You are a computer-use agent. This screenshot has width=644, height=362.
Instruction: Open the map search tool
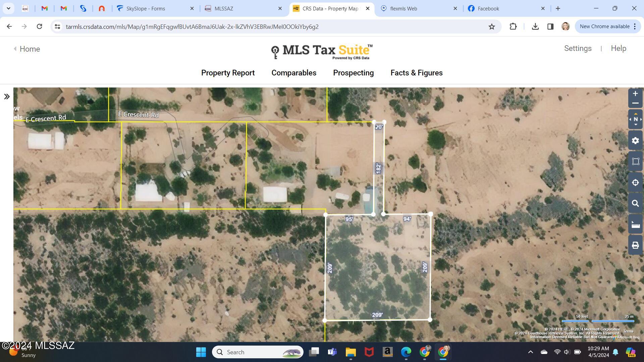(635, 203)
